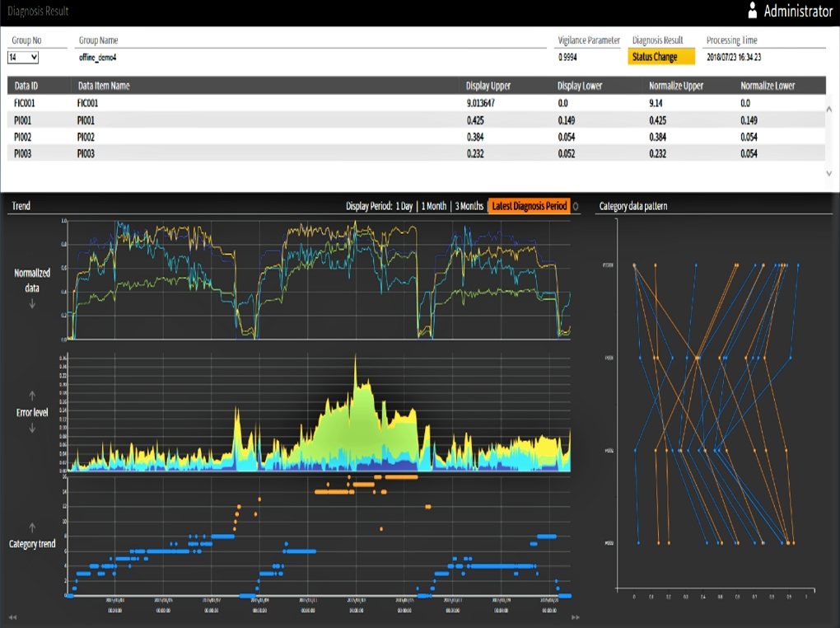Select the 1 Month display period
The width and height of the screenshot is (840, 628).
tap(434, 206)
